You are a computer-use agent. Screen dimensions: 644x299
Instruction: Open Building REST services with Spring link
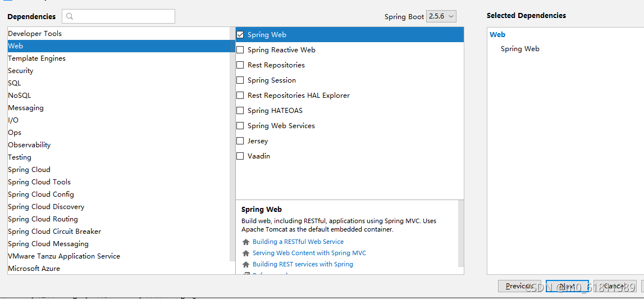pyautogui.click(x=303, y=264)
